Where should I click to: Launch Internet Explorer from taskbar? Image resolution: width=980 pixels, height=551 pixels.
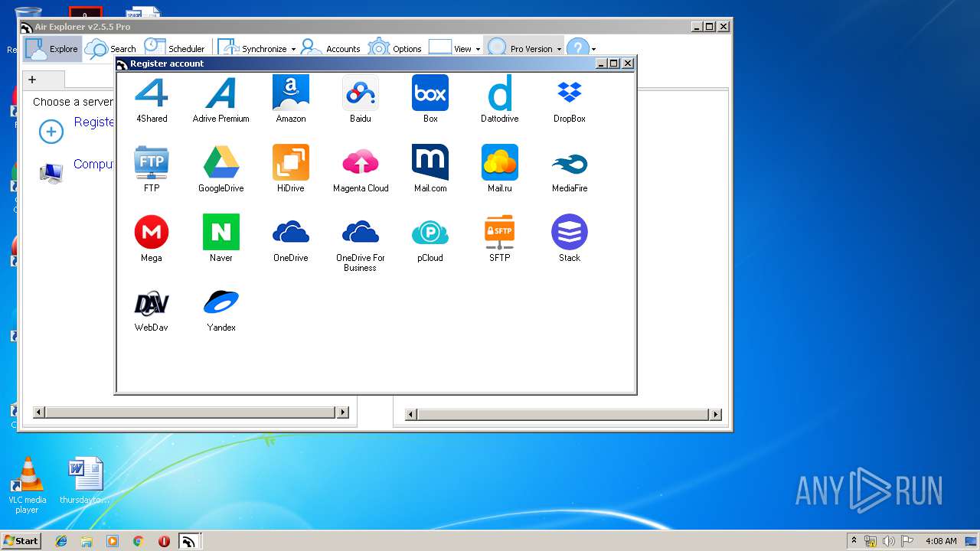61,541
